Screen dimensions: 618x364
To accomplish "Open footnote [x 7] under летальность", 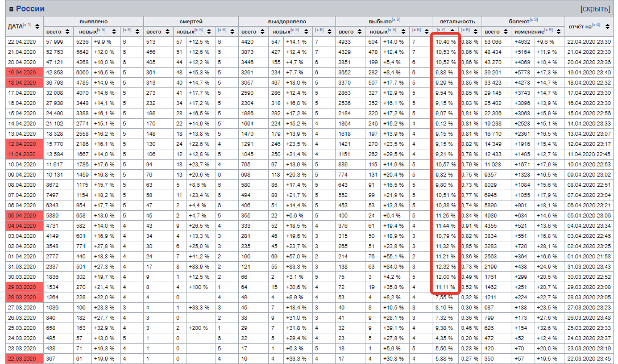I will [x=441, y=30].
